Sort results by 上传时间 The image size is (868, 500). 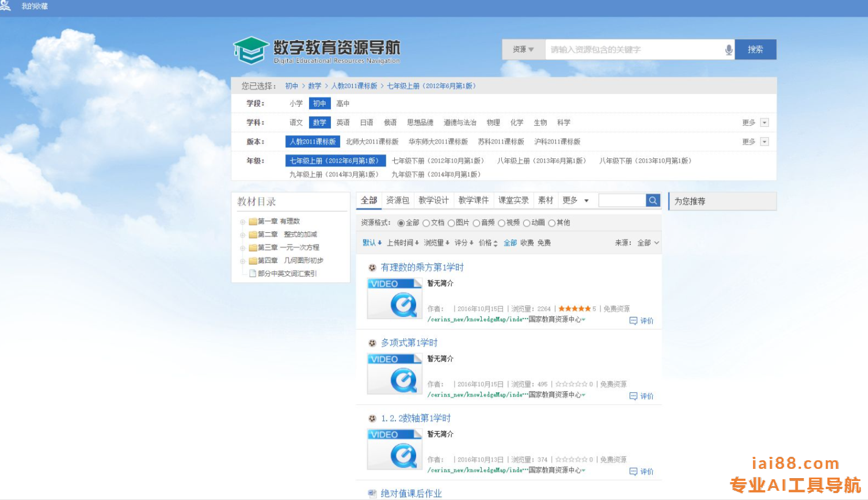402,243
